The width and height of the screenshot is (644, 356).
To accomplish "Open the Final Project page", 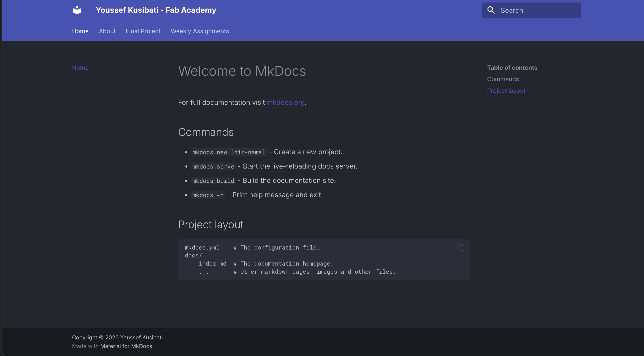I will [x=143, y=31].
